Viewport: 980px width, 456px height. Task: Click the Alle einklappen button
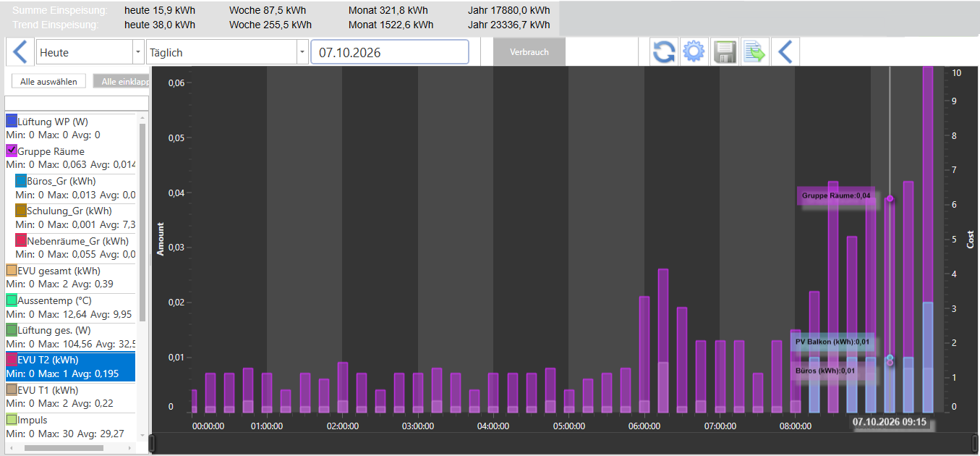point(122,82)
